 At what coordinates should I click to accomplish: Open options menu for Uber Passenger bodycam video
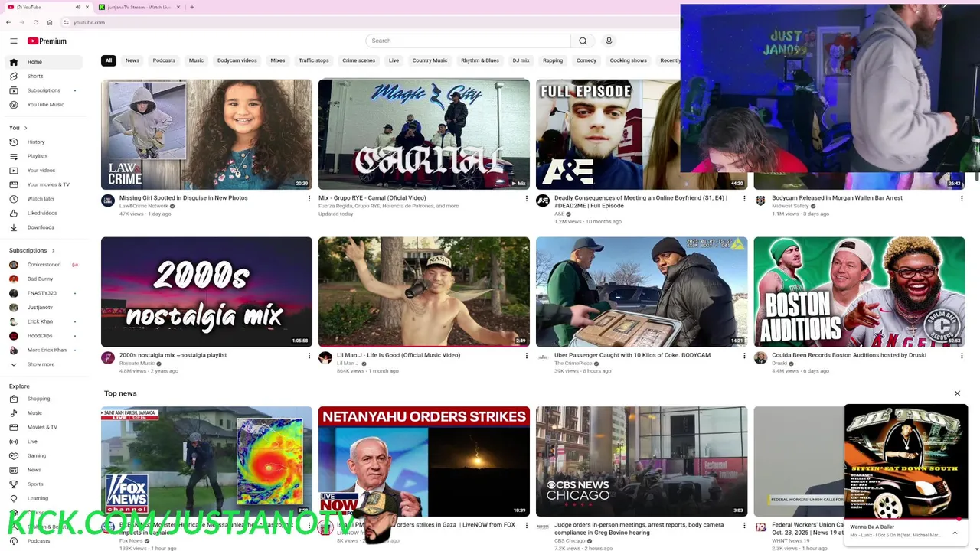tap(744, 355)
